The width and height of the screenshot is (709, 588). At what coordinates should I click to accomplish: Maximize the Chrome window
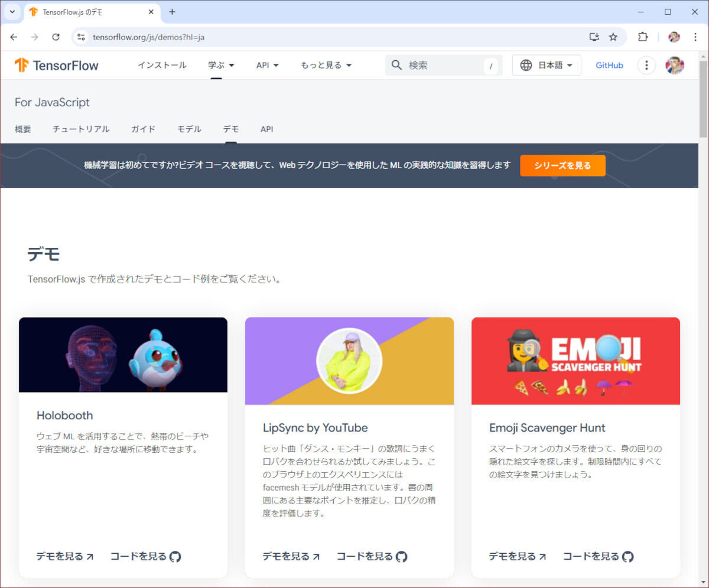coord(668,12)
